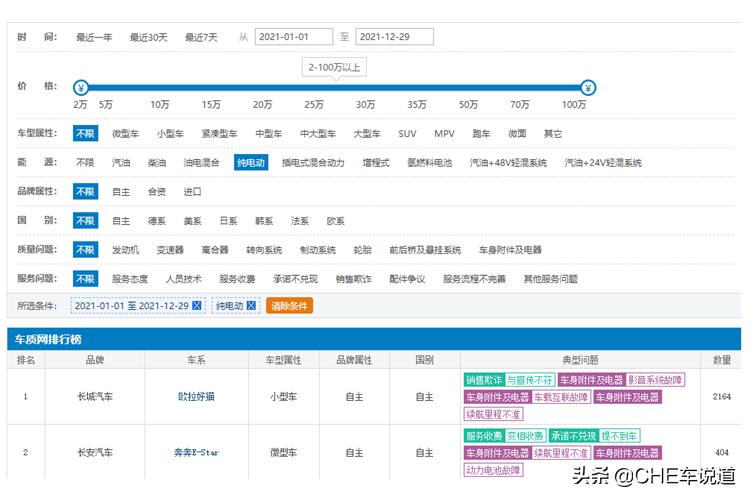This screenshot has height=500, width=750.
Task: Select 不限 in the energy row
Action: pyautogui.click(x=85, y=163)
